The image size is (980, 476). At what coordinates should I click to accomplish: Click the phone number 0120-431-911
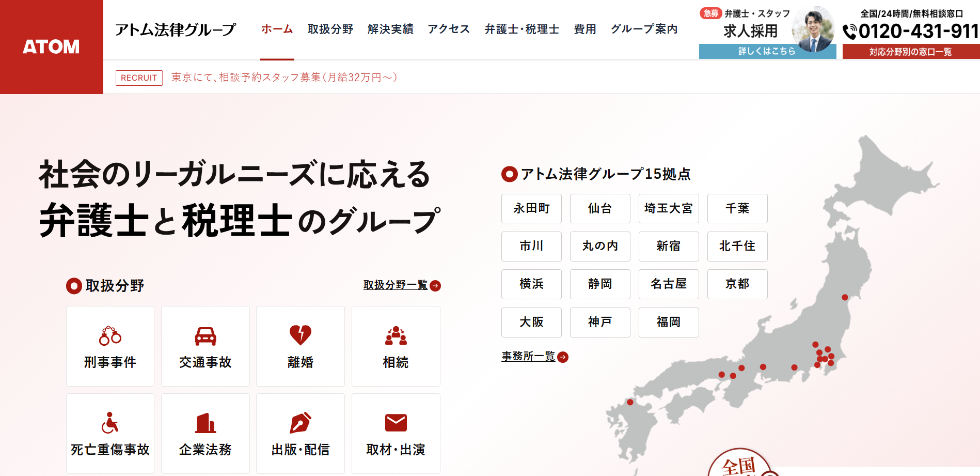tap(919, 32)
